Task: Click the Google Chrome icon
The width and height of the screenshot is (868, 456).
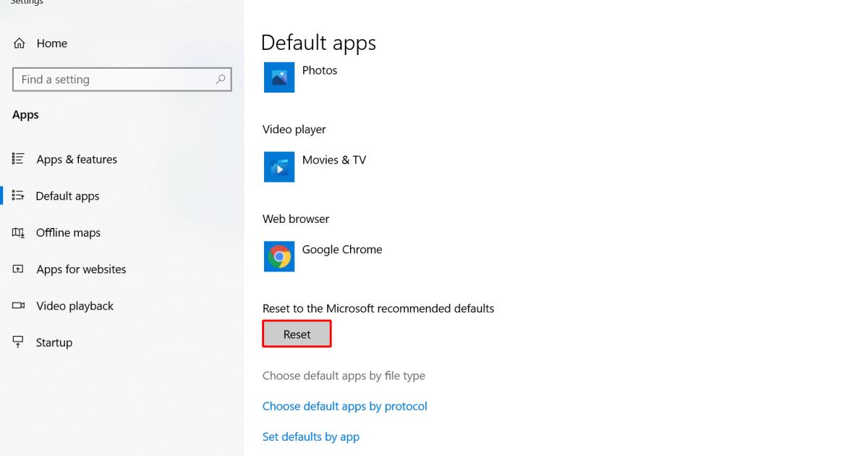Action: point(279,256)
